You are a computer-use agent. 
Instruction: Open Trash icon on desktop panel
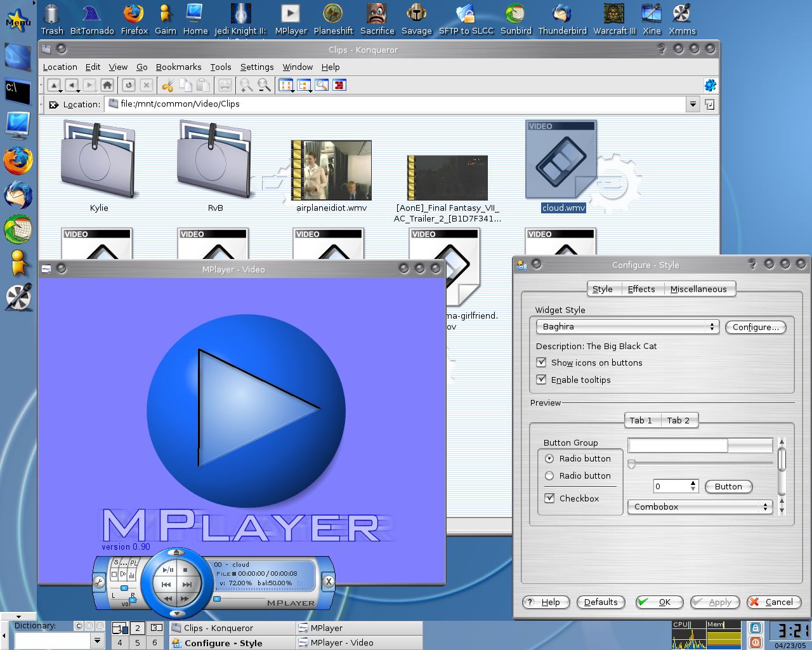coord(52,18)
